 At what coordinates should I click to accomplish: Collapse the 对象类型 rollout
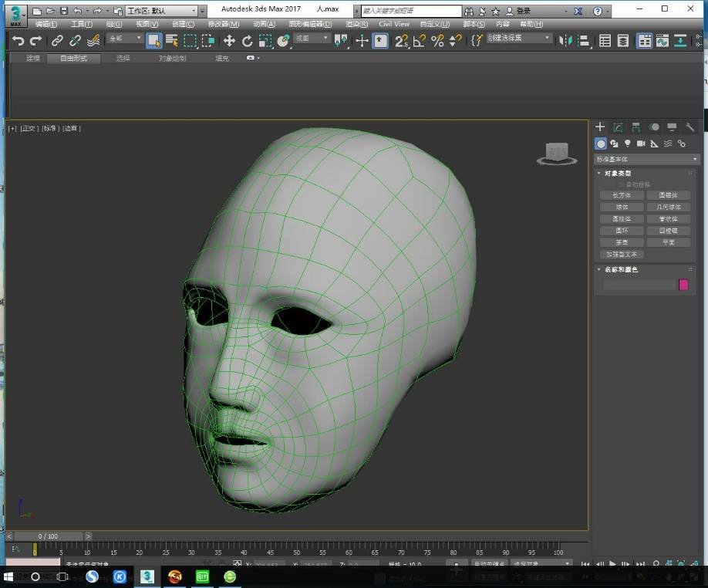pos(617,173)
